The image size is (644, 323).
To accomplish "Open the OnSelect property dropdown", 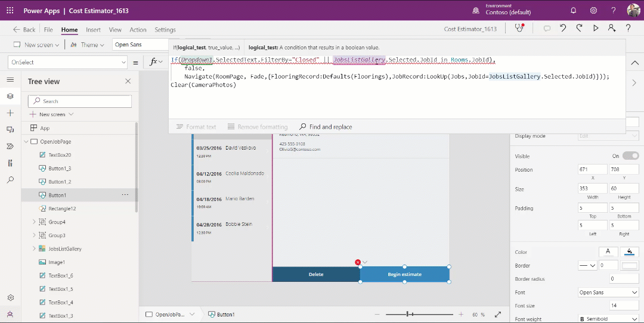I will tap(67, 62).
